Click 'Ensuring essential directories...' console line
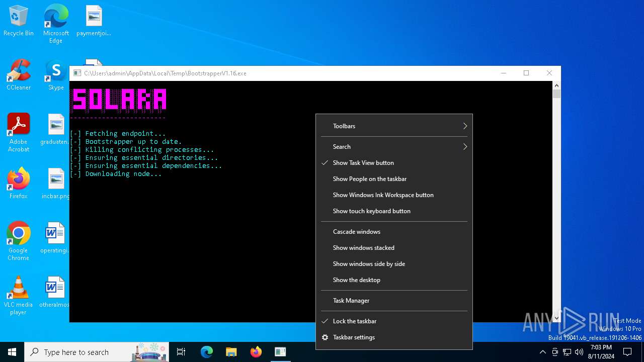This screenshot has width=644, height=362. point(144,158)
